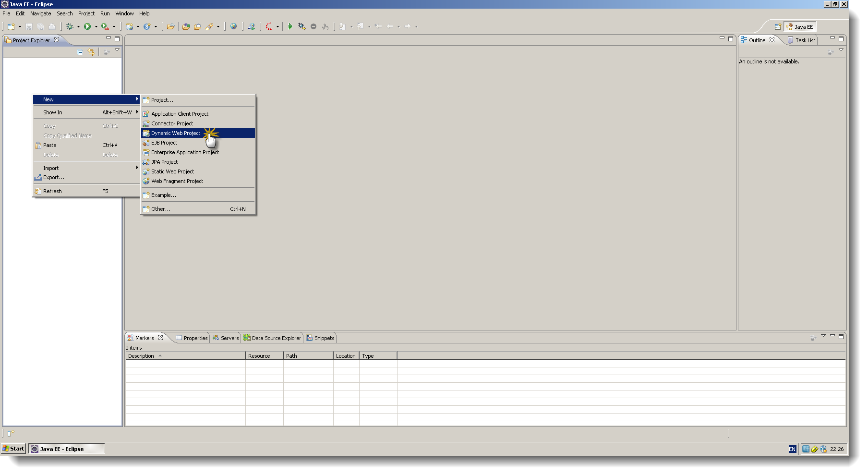Switch to the Java EE perspective button
The image size is (868, 475).
(800, 26)
